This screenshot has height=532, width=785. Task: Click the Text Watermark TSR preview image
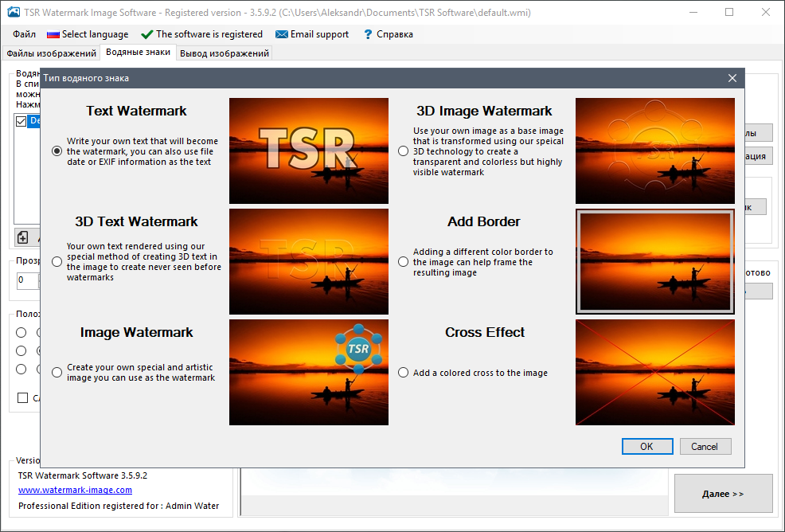[309, 151]
